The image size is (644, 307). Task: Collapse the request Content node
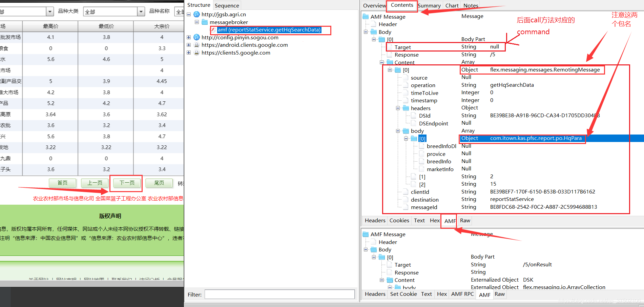click(382, 62)
